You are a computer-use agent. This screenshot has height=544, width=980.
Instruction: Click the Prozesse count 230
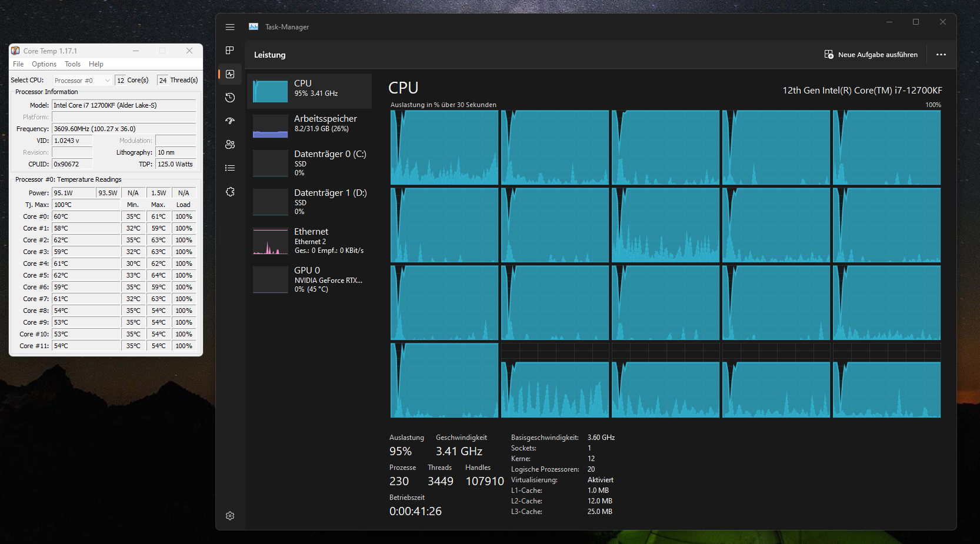pos(399,482)
